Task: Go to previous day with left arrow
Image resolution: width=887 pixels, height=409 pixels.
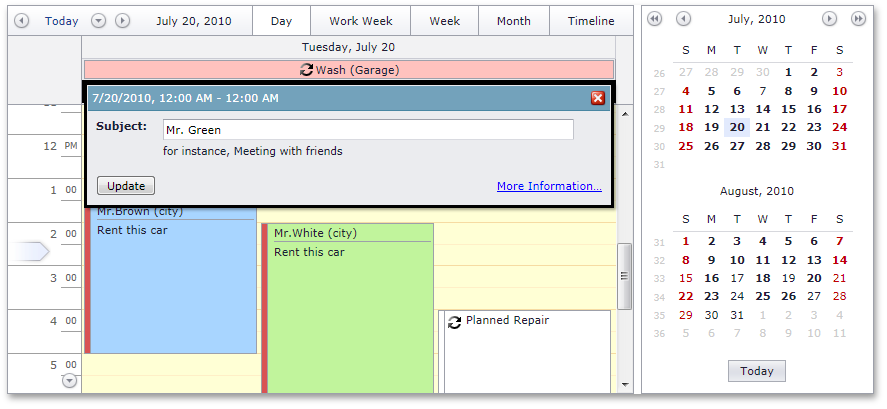Action: (21, 21)
